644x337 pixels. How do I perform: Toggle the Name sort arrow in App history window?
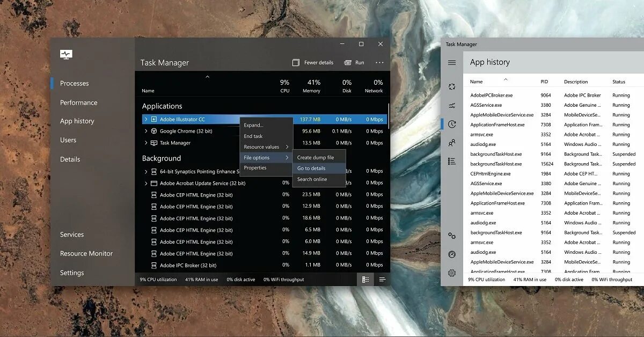505,79
